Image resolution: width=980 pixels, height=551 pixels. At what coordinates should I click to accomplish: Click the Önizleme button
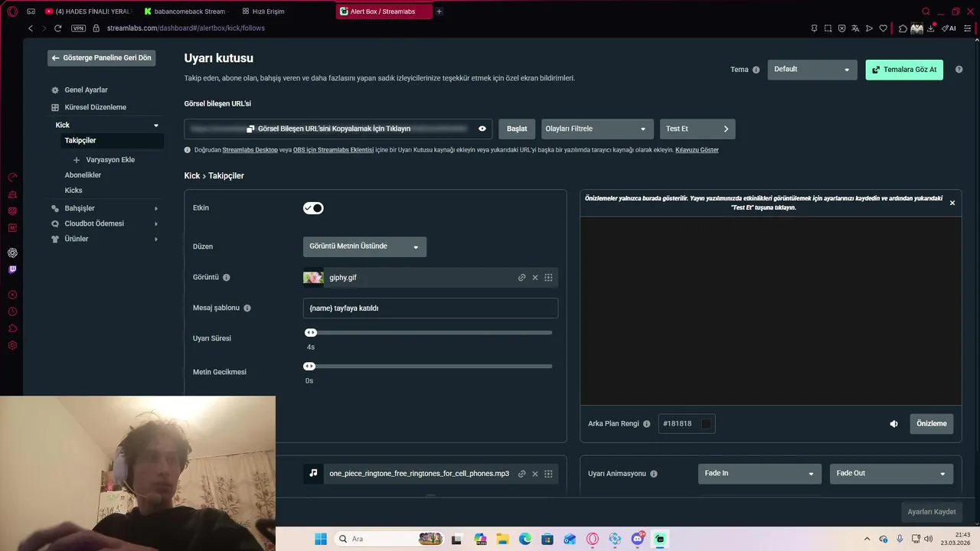(x=931, y=424)
